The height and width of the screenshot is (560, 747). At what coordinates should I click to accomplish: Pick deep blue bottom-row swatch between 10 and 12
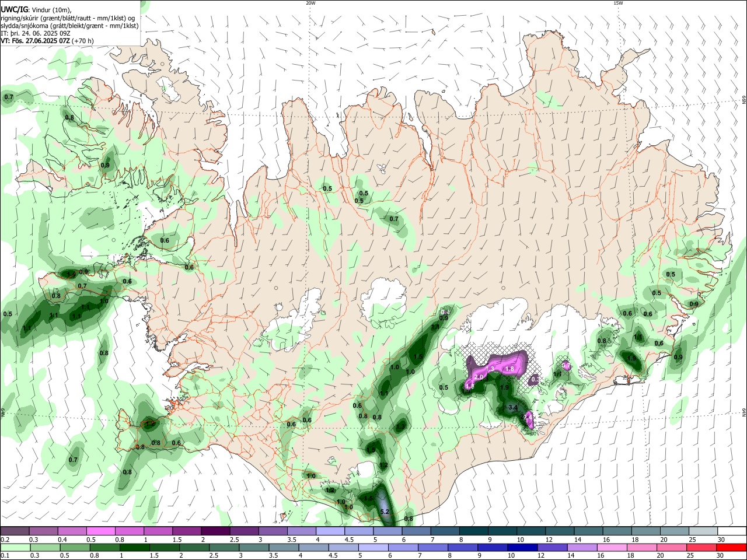523,547
